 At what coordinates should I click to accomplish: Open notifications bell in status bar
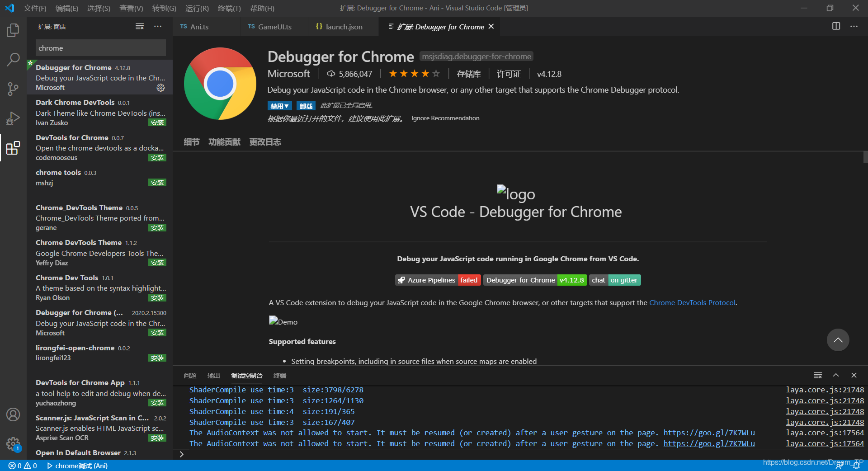(x=856, y=466)
